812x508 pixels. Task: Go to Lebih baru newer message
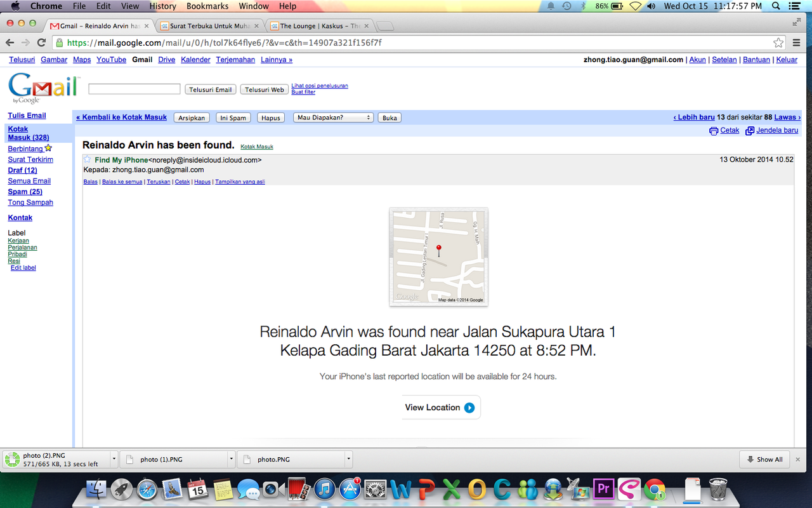pyautogui.click(x=694, y=117)
